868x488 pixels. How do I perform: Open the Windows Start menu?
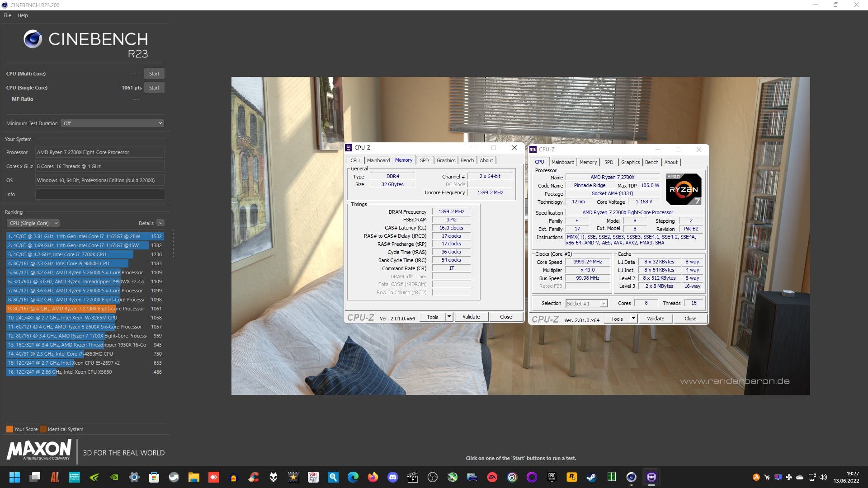coord(14,477)
